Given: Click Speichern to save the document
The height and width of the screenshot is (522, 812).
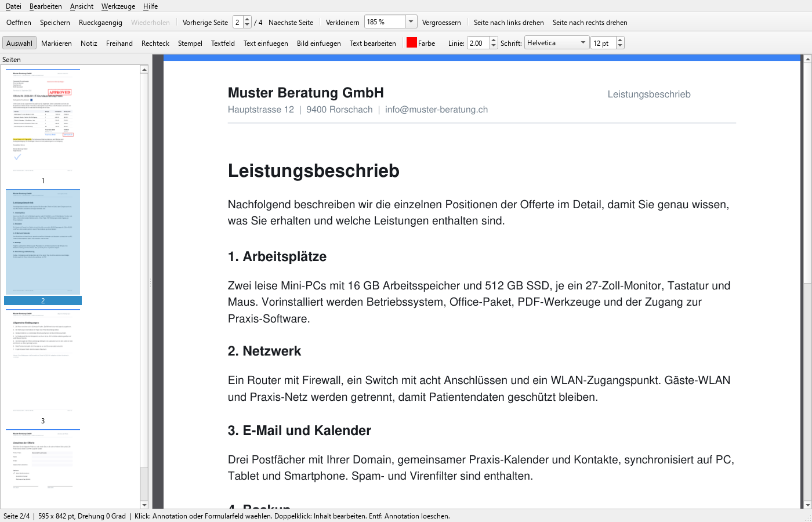Looking at the screenshot, I should (x=55, y=23).
